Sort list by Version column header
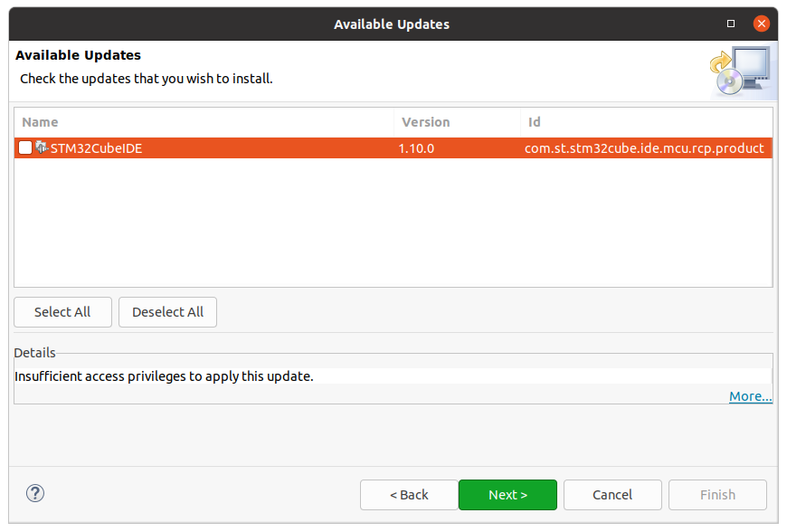The height and width of the screenshot is (532, 787). pos(457,122)
